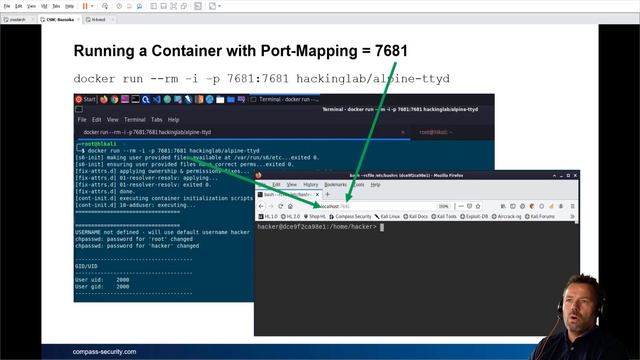Click the revert snapshot icon
This screenshot has height=360, width=640.
pos(129,6)
